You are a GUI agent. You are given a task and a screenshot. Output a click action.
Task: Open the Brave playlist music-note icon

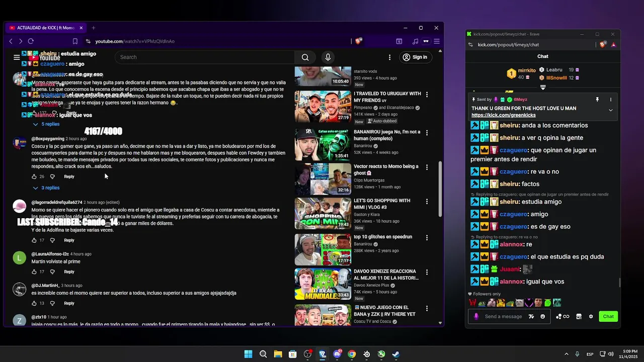point(415,41)
